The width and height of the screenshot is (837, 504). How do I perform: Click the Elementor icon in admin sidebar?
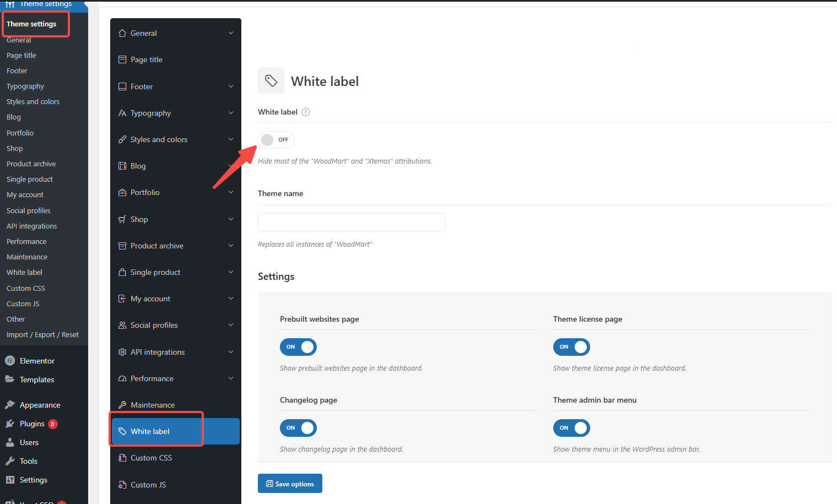click(x=10, y=361)
